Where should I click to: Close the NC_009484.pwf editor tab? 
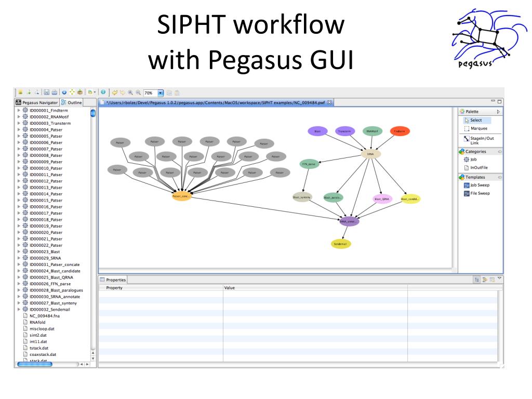pos(329,102)
